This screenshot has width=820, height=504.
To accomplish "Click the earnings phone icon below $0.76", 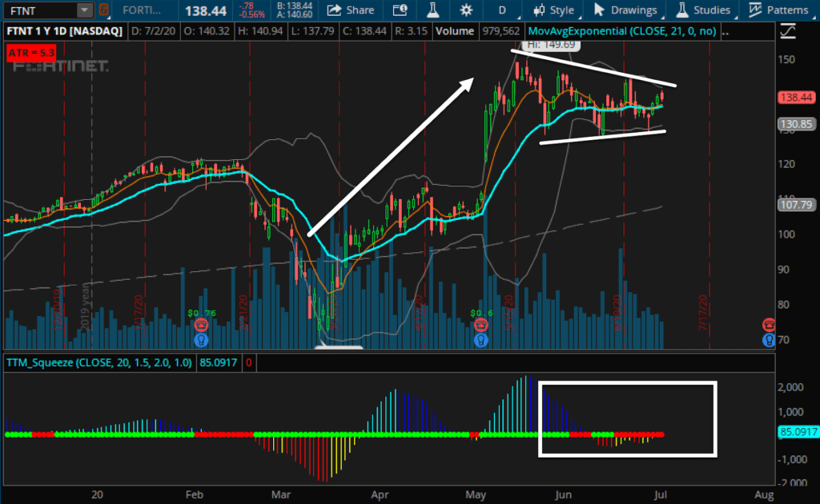I will pyautogui.click(x=201, y=325).
